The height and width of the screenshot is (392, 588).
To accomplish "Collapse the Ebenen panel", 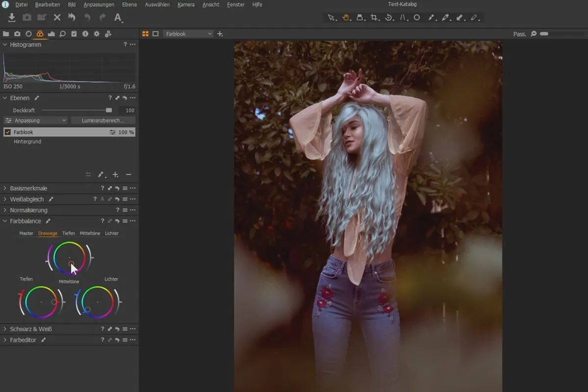I will (5, 98).
